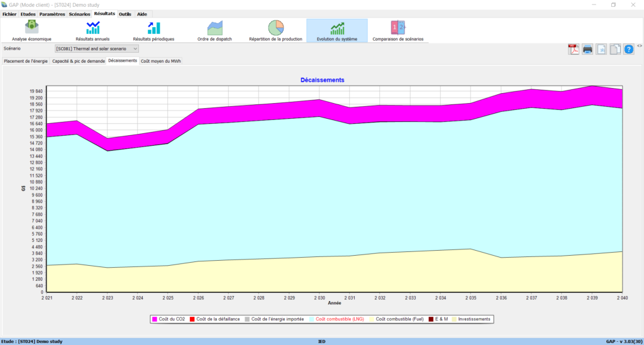Click Coût combustible (LNG) legend entry
Screen dimensions: 644x345
click(x=340, y=319)
